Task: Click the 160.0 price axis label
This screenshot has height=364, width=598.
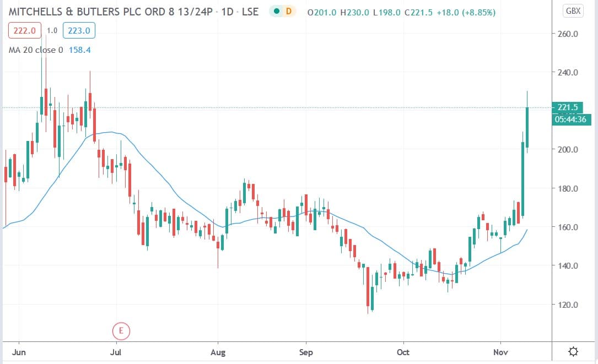Action: [x=568, y=227]
